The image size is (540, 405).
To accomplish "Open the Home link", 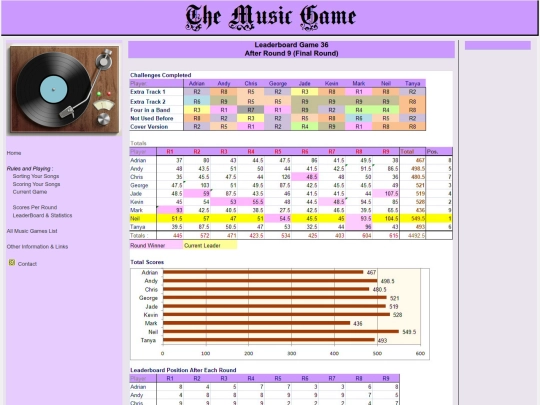I will [x=14, y=153].
